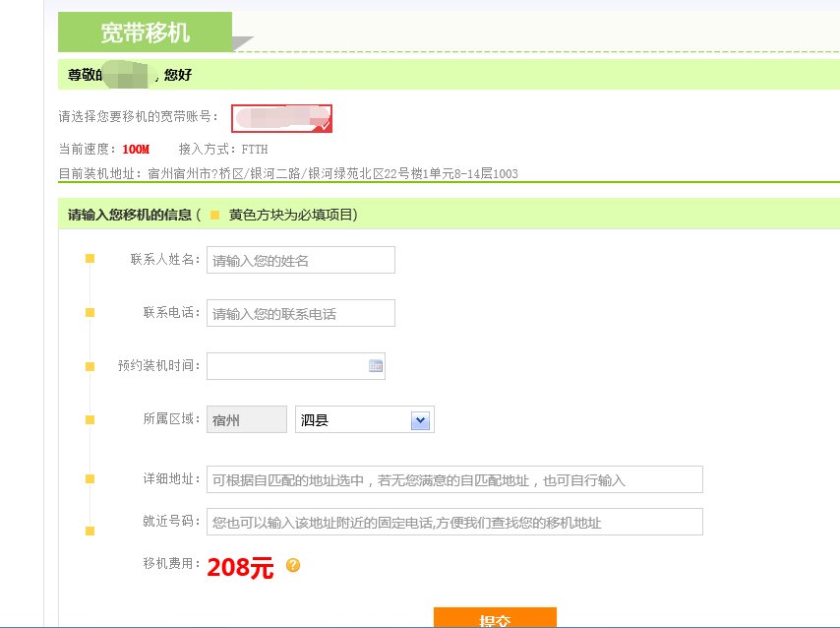Click the yellow required marker beside 所属区域
Viewport: 840px width, 628px height.
[x=90, y=418]
